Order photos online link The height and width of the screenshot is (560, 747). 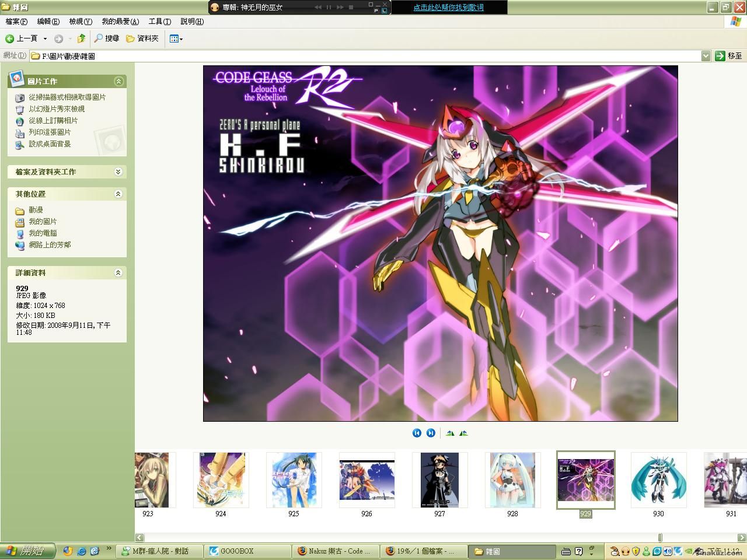pos(53,121)
